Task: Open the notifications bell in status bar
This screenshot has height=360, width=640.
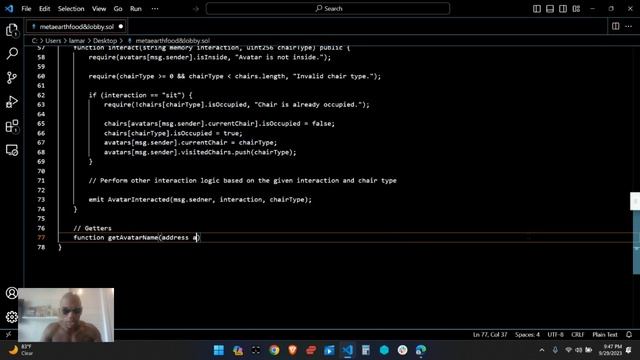Action: (629, 335)
